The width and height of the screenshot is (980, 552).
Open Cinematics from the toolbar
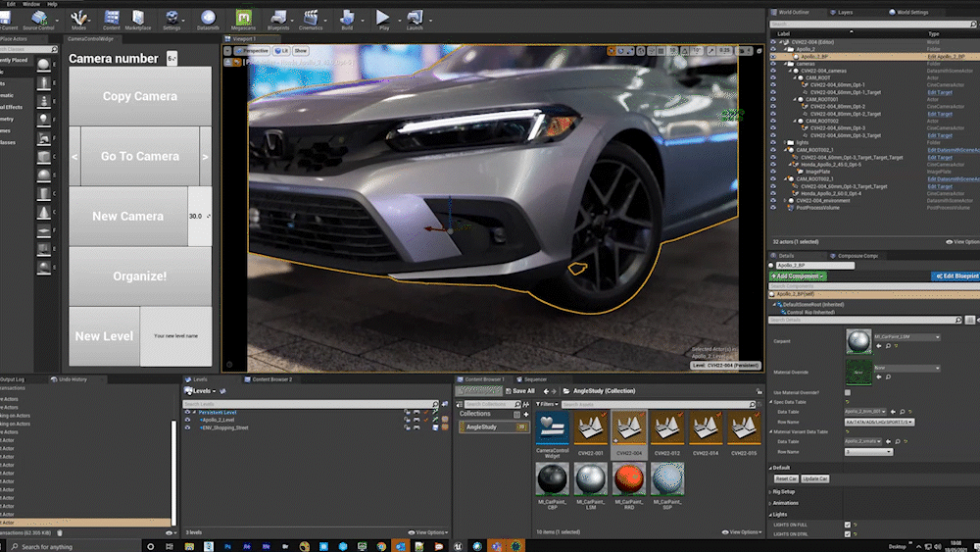[x=312, y=19]
